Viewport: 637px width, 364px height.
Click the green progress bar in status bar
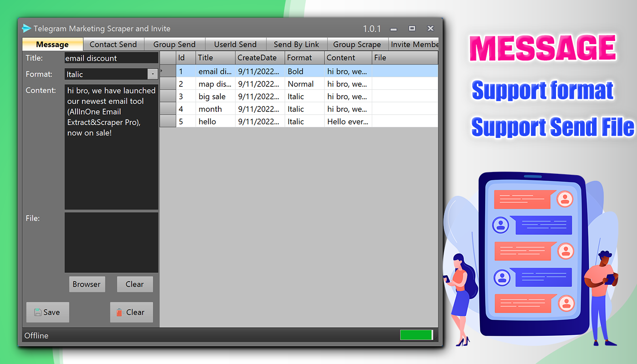416,335
